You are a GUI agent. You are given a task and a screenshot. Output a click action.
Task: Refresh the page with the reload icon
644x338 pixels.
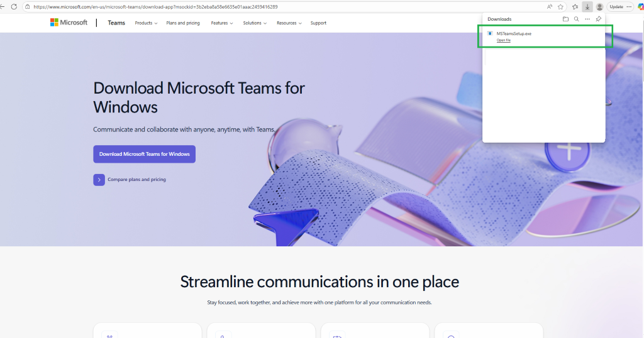point(14,6)
